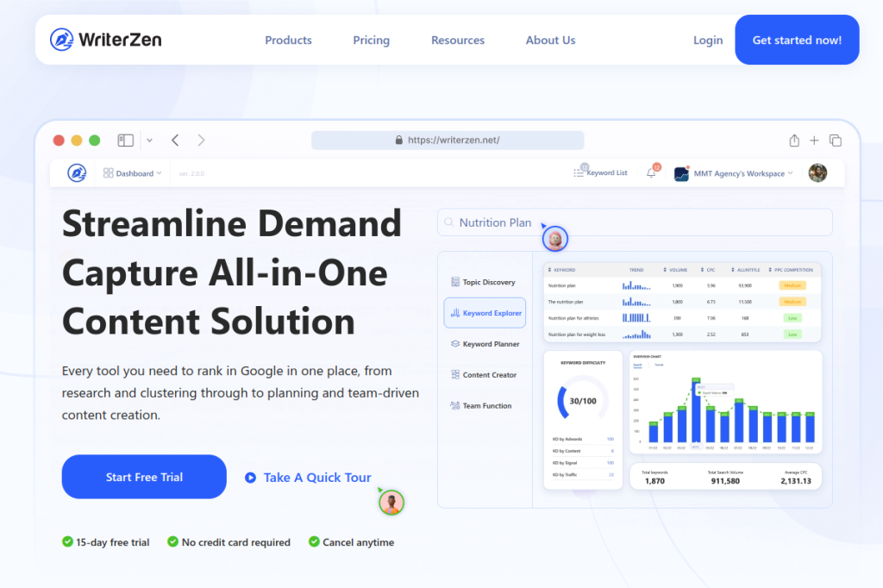
Task: Click the browser back arrow
Action: (x=175, y=141)
